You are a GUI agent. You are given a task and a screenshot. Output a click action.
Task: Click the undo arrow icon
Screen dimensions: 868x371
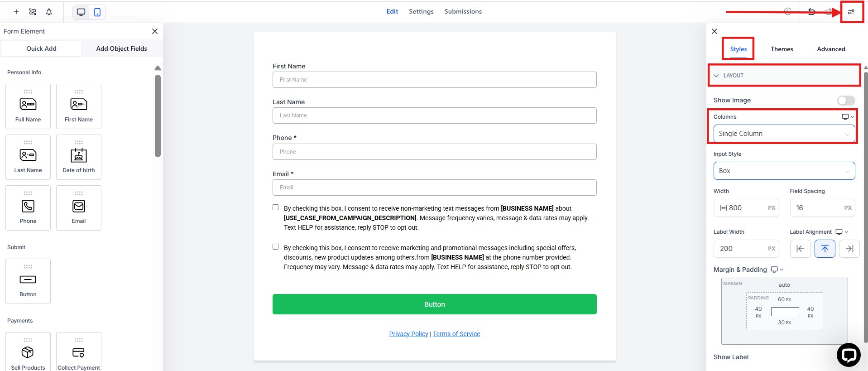click(x=811, y=12)
